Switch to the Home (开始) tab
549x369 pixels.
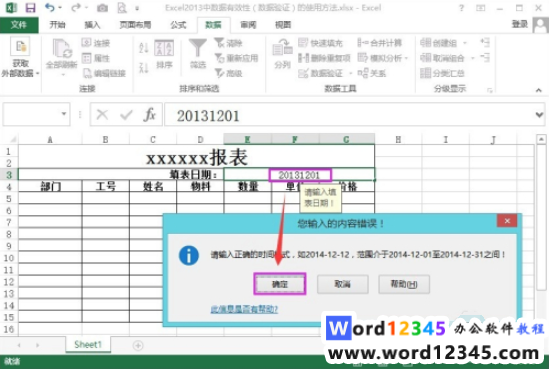pos(57,25)
